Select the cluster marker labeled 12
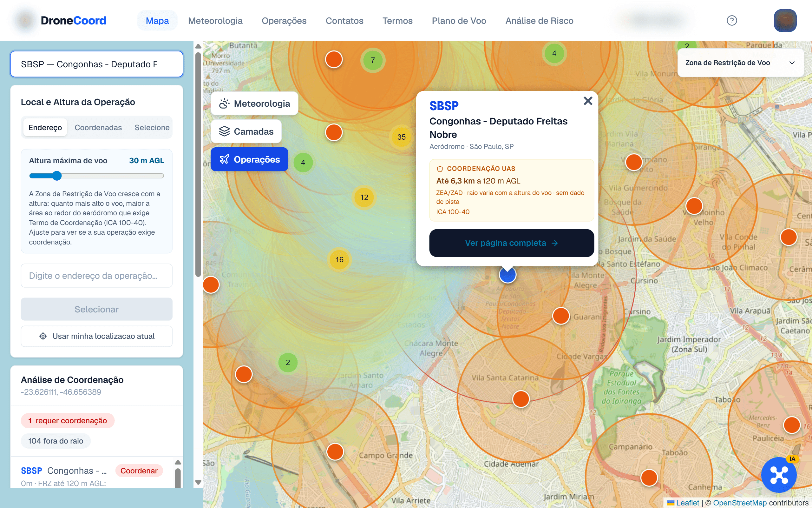This screenshot has width=812, height=508. click(364, 197)
